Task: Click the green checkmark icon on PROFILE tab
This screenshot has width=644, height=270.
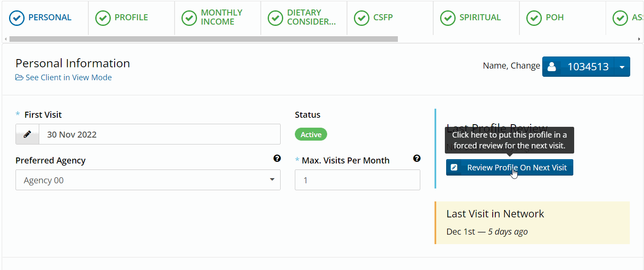Action: [103, 18]
